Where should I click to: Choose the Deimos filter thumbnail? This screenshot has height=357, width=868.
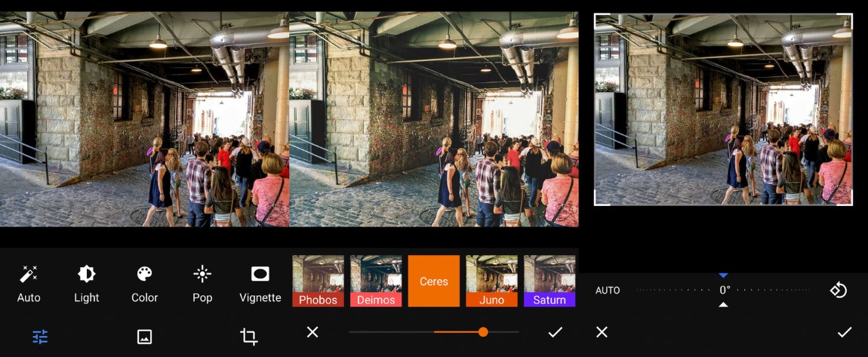376,281
